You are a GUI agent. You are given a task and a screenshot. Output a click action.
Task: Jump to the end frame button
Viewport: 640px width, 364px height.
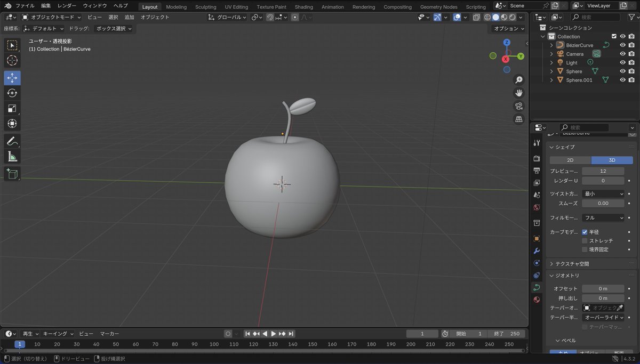coord(291,334)
